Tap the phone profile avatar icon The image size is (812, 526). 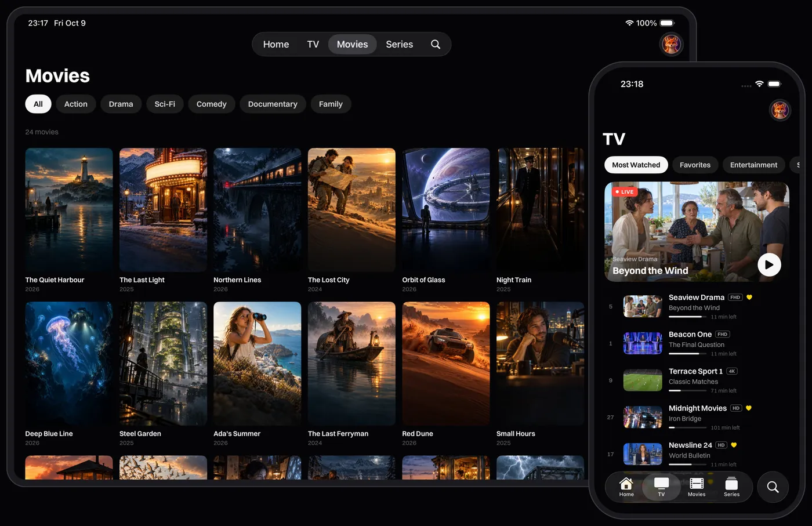(780, 110)
